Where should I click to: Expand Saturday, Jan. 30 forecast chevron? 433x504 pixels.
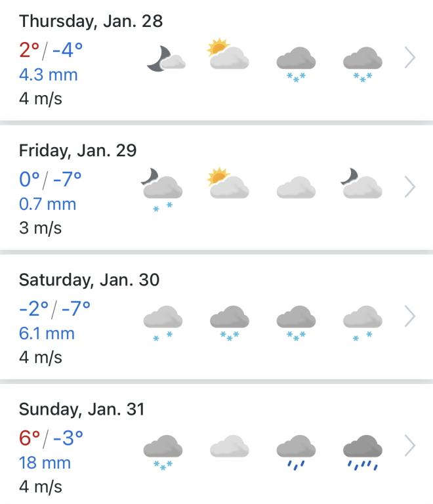click(410, 316)
